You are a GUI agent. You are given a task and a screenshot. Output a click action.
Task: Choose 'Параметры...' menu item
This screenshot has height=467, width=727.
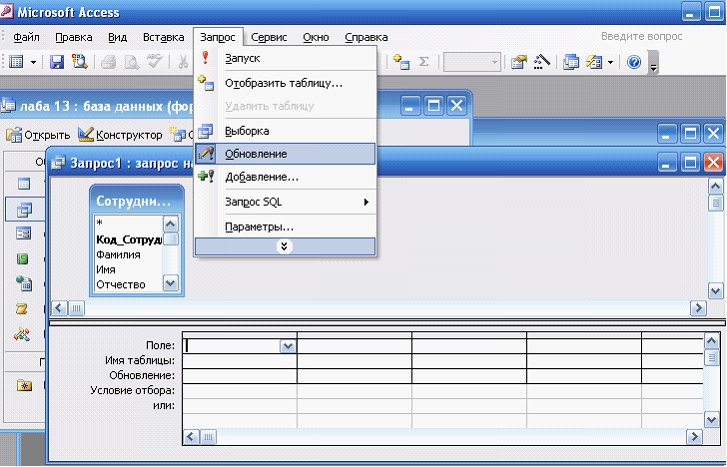coord(285,227)
